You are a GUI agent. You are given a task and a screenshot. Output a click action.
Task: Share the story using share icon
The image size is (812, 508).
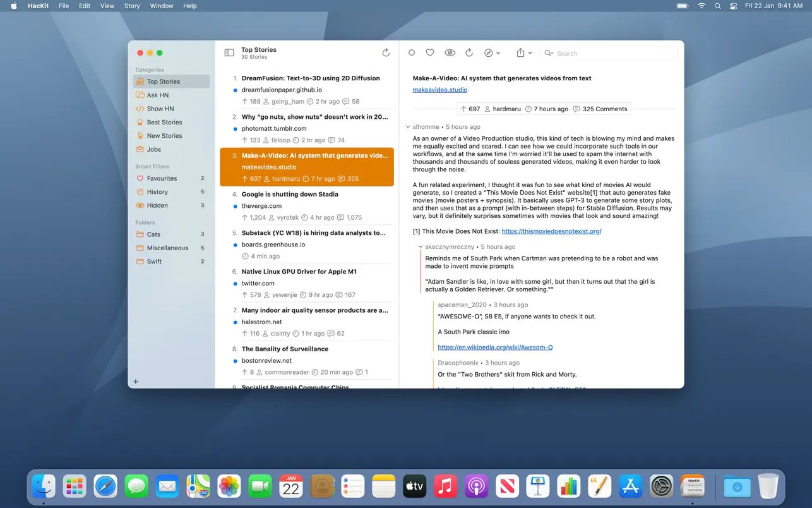coord(522,52)
